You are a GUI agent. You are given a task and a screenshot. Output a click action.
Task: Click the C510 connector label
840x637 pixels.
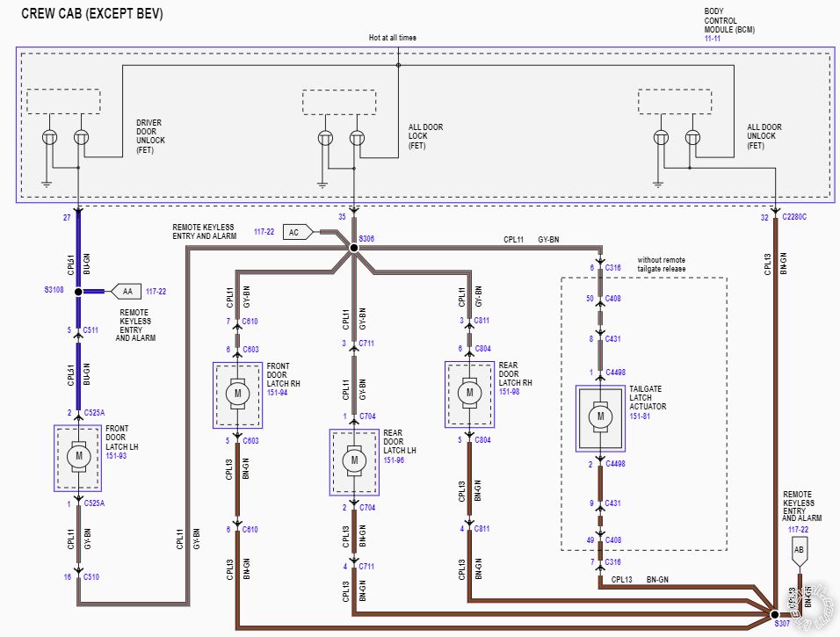tap(91, 577)
